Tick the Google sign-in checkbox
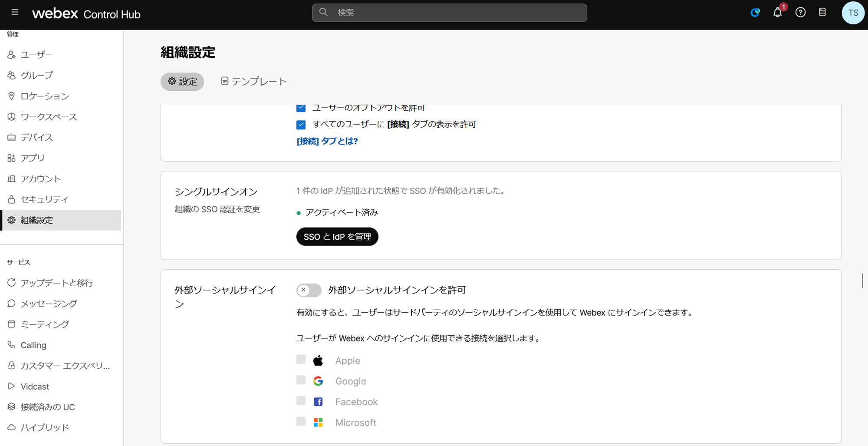 point(301,380)
